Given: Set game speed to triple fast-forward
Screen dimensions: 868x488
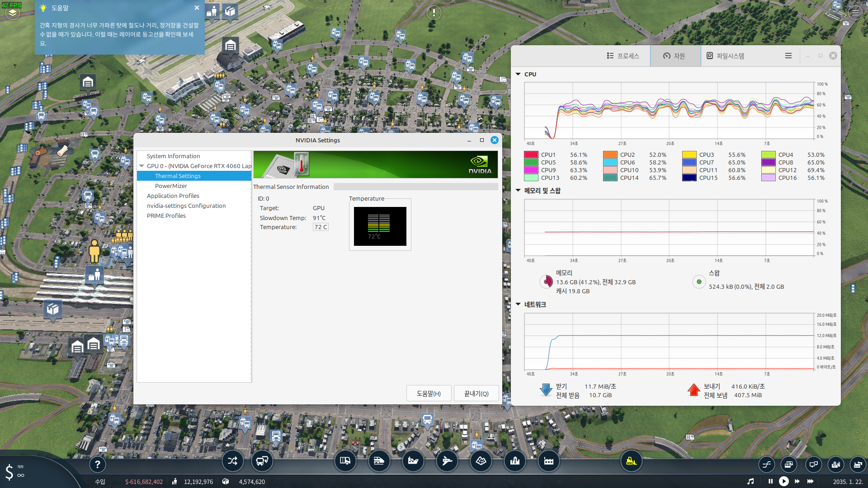Looking at the screenshot, I should 811,482.
